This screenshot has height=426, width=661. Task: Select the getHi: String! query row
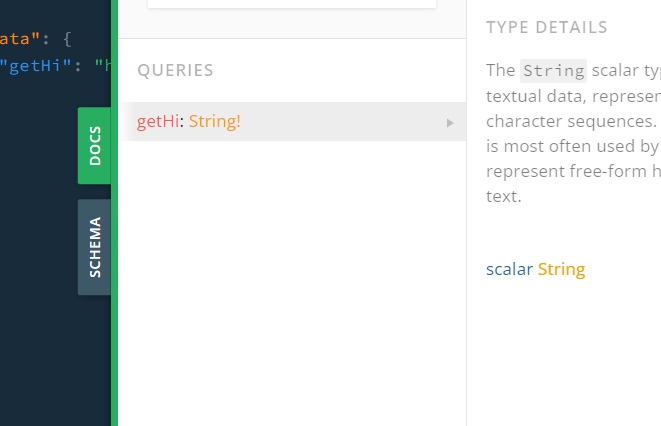[292, 121]
